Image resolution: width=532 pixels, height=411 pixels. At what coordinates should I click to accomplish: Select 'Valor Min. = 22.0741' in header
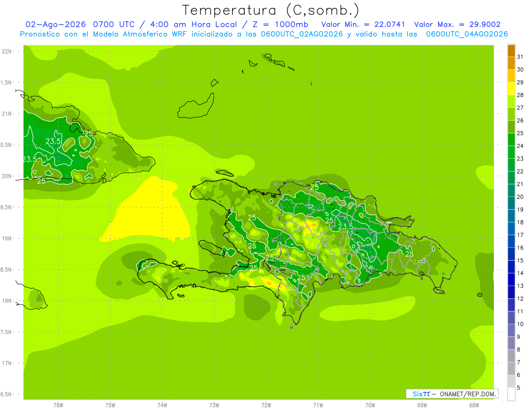coord(363,24)
